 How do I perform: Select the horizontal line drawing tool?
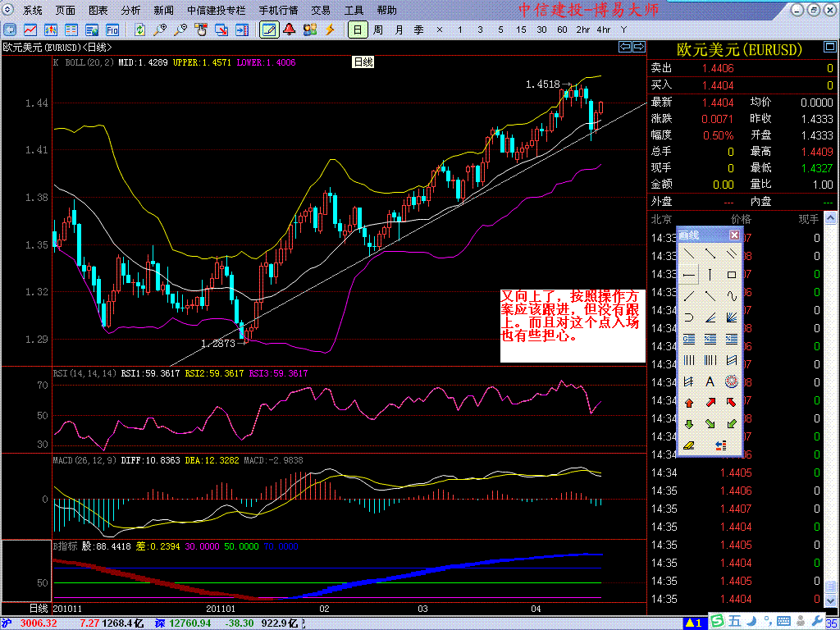pos(689,276)
